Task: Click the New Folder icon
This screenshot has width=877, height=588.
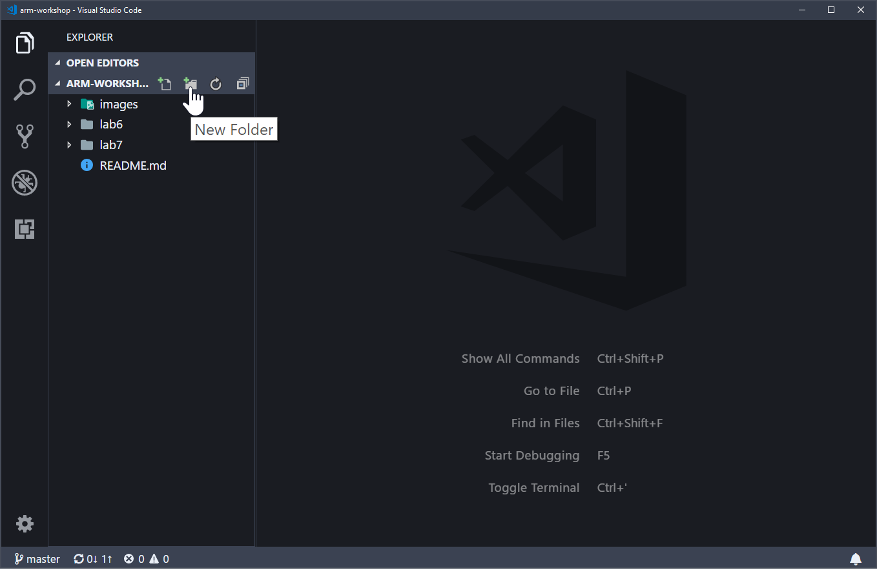Action: [190, 83]
